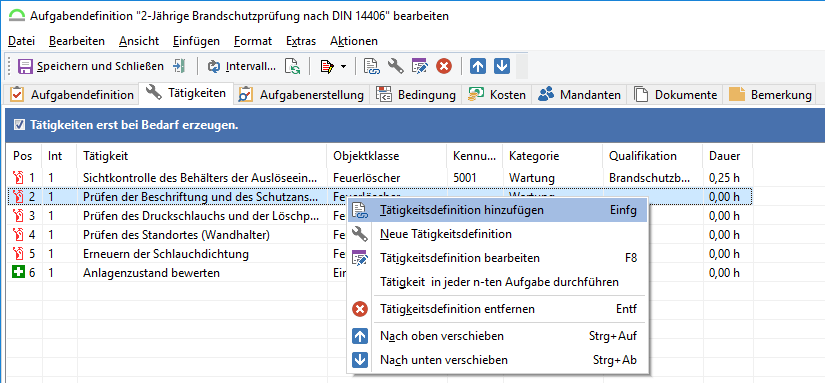Screen dimensions: 825x383
Task: Click the blue up arrow in toolbar
Action: [x=478, y=66]
